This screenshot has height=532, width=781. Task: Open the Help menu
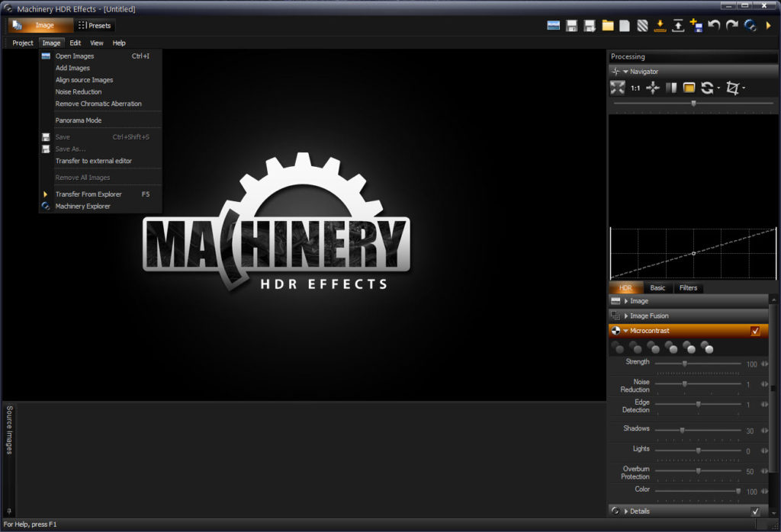119,43
